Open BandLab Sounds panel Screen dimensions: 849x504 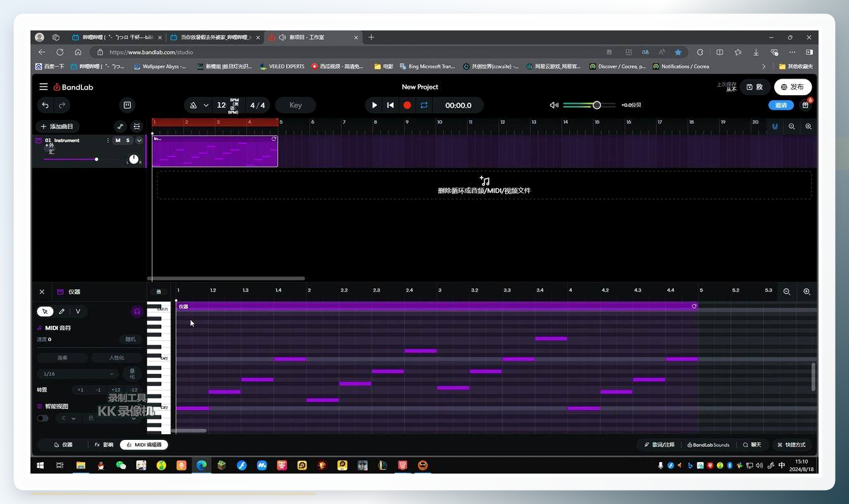pyautogui.click(x=709, y=445)
